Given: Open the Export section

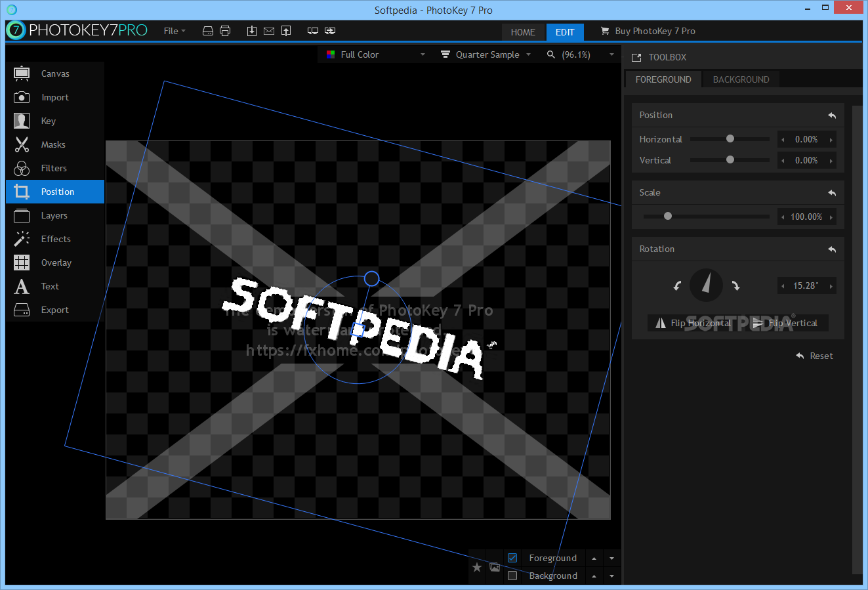Looking at the screenshot, I should coord(55,310).
